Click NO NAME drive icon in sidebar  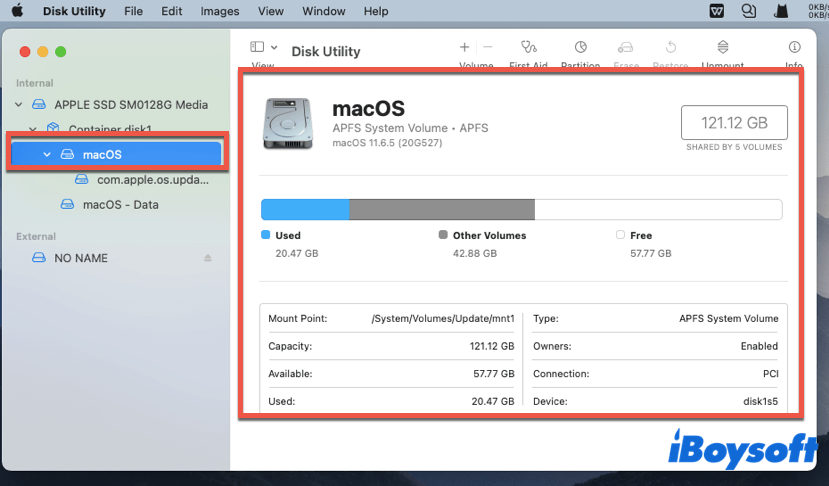(x=39, y=258)
